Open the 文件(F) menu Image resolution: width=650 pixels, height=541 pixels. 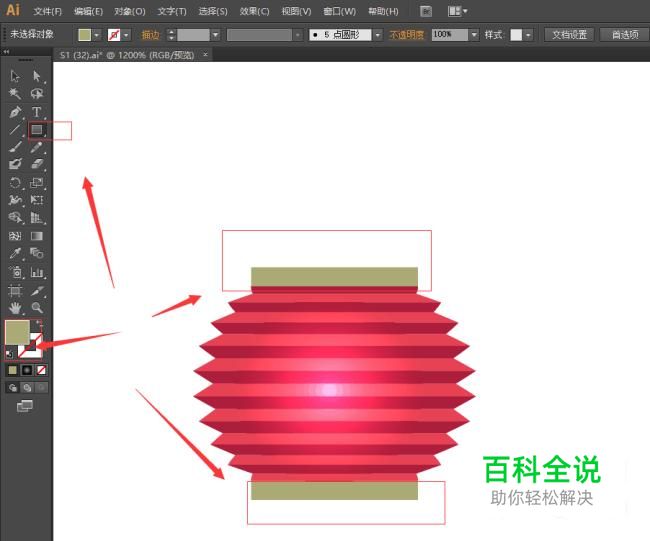point(48,11)
